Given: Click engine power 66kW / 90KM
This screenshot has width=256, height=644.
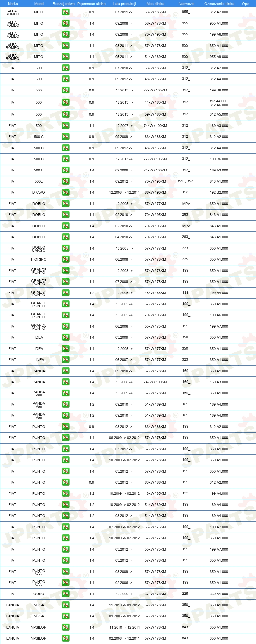Looking at the screenshot, I should (x=155, y=192).
